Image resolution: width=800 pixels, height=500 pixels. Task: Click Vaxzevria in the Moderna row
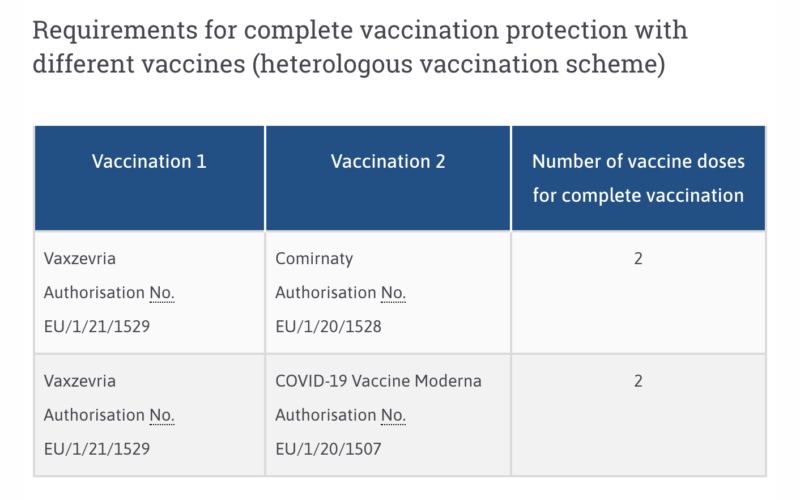click(x=80, y=381)
